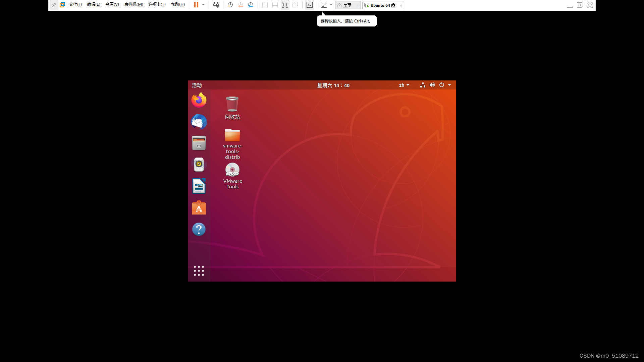Open the snapshot manager icon
This screenshot has height=362, width=644.
pos(251,5)
